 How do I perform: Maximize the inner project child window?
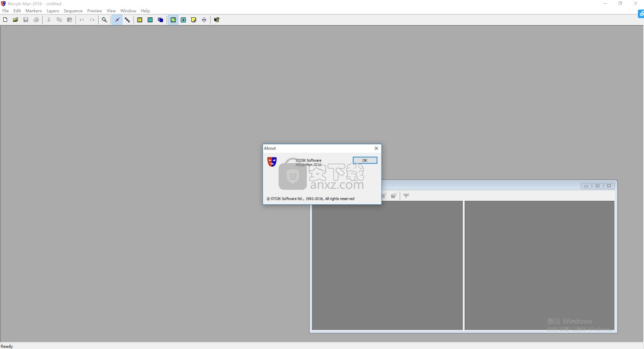click(x=598, y=186)
